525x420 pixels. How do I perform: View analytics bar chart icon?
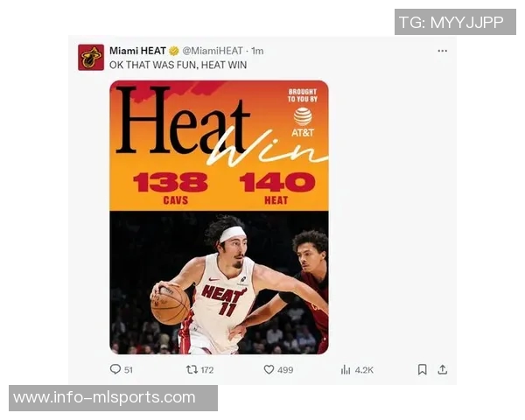pos(346,370)
